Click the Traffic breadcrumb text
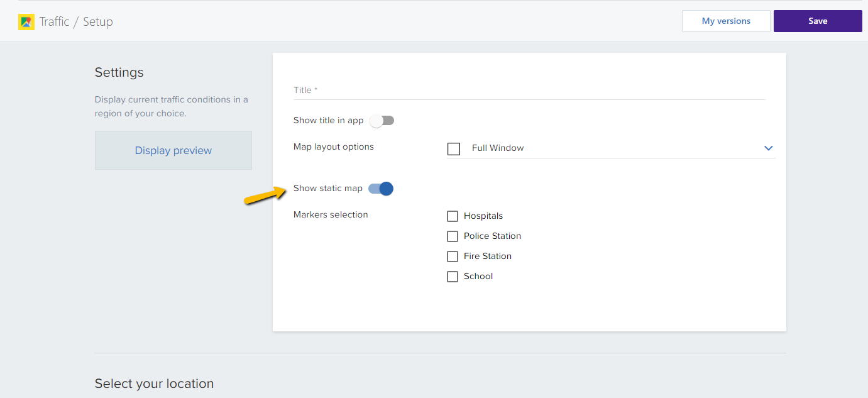 [x=54, y=22]
